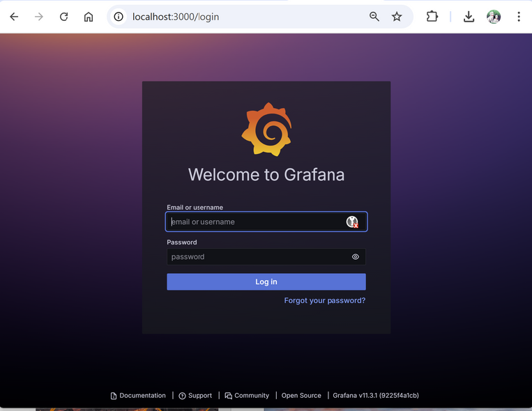Click the Grafana v11.3.1 version link

375,396
